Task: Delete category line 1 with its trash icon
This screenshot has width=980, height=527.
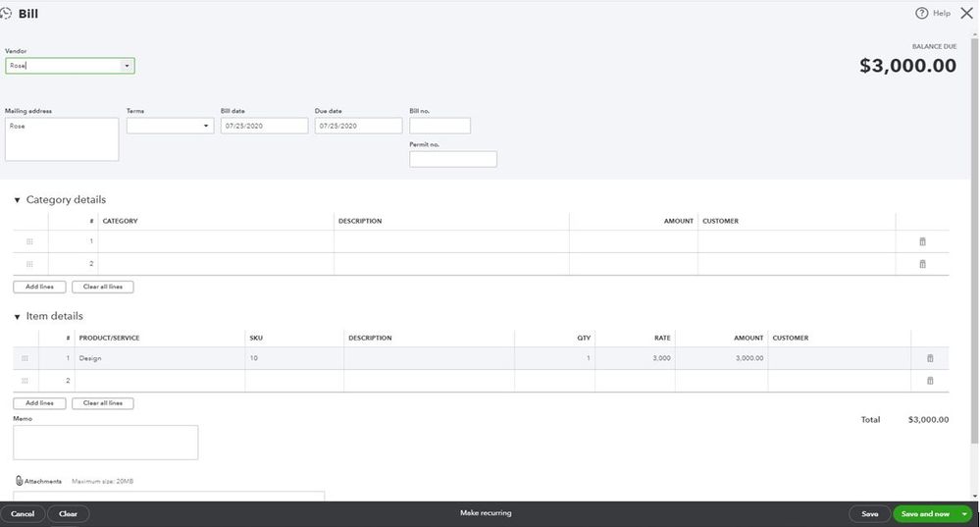Action: 922,241
